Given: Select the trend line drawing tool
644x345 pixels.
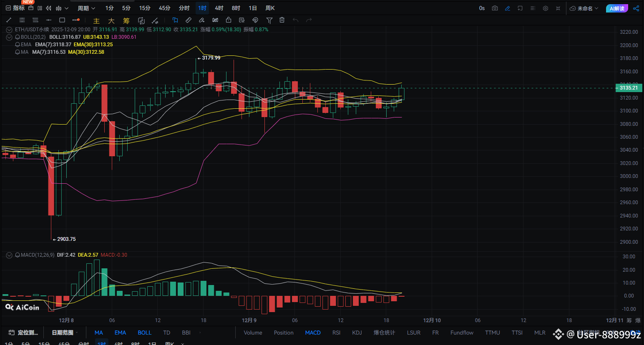Looking at the screenshot, I should [x=9, y=20].
